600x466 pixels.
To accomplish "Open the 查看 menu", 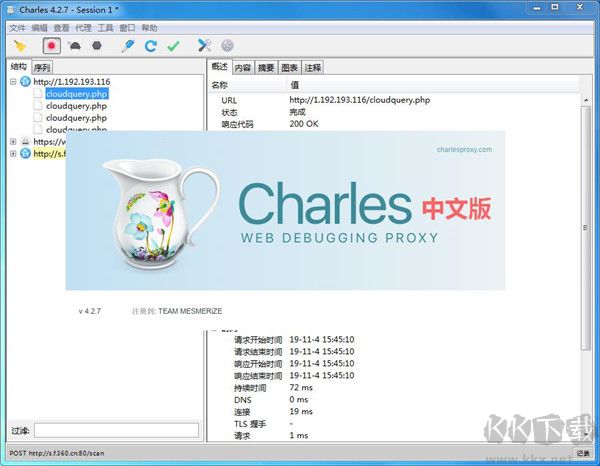I will 61,28.
